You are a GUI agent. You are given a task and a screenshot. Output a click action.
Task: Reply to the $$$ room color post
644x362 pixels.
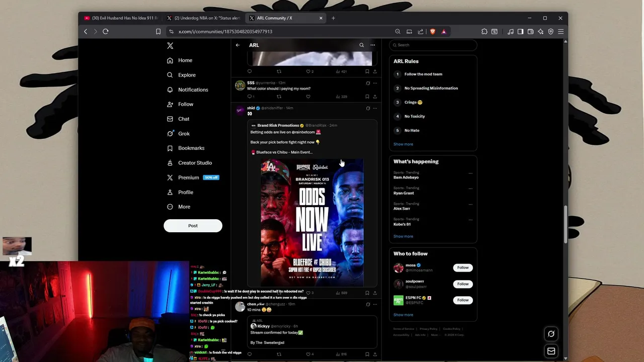pyautogui.click(x=250, y=97)
